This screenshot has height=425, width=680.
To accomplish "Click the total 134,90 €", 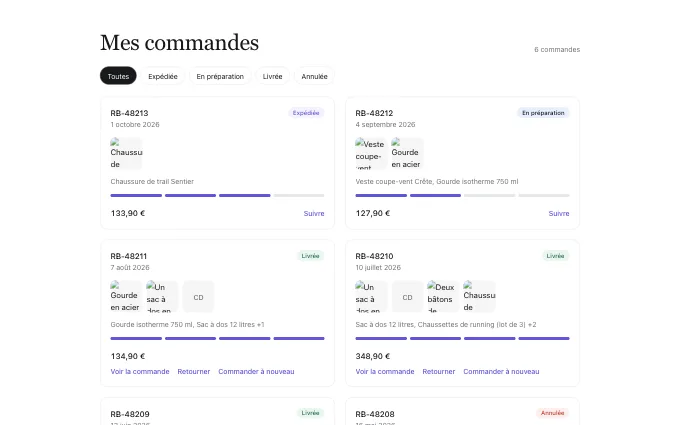I will point(128,356).
